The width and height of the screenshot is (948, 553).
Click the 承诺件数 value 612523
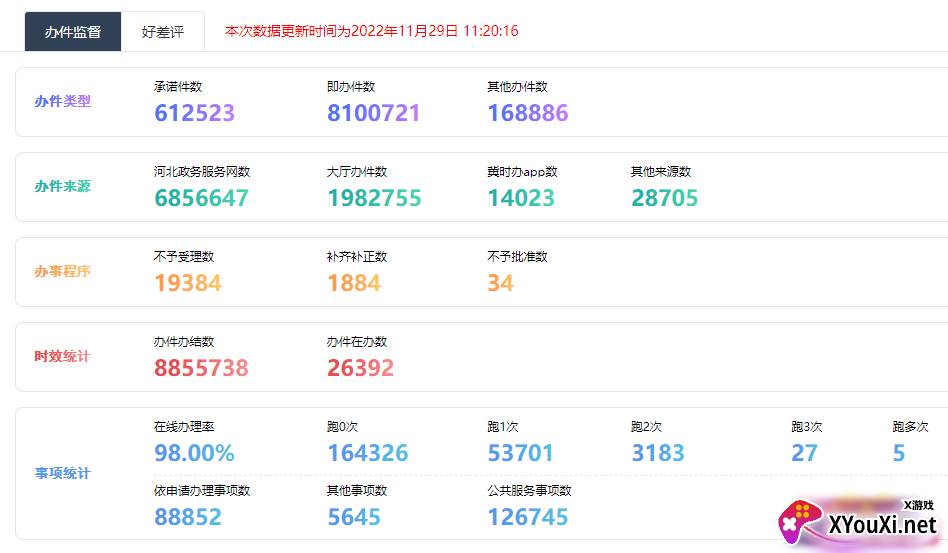point(194,113)
